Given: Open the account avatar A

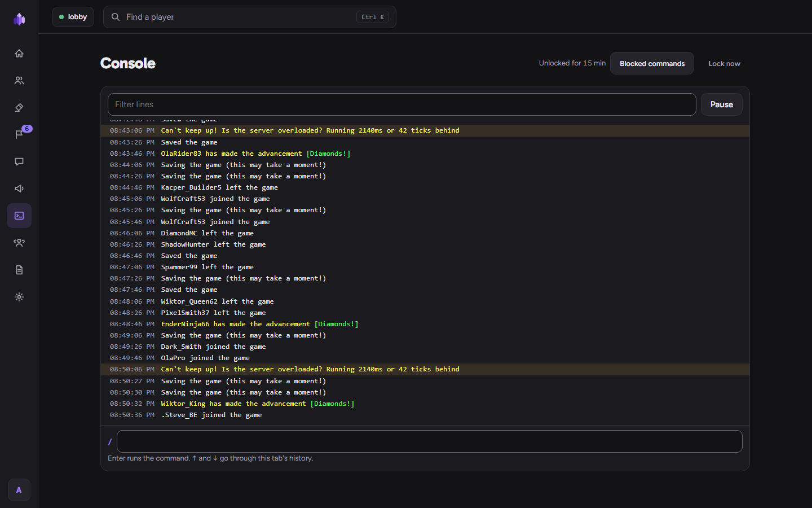Looking at the screenshot, I should 19,490.
